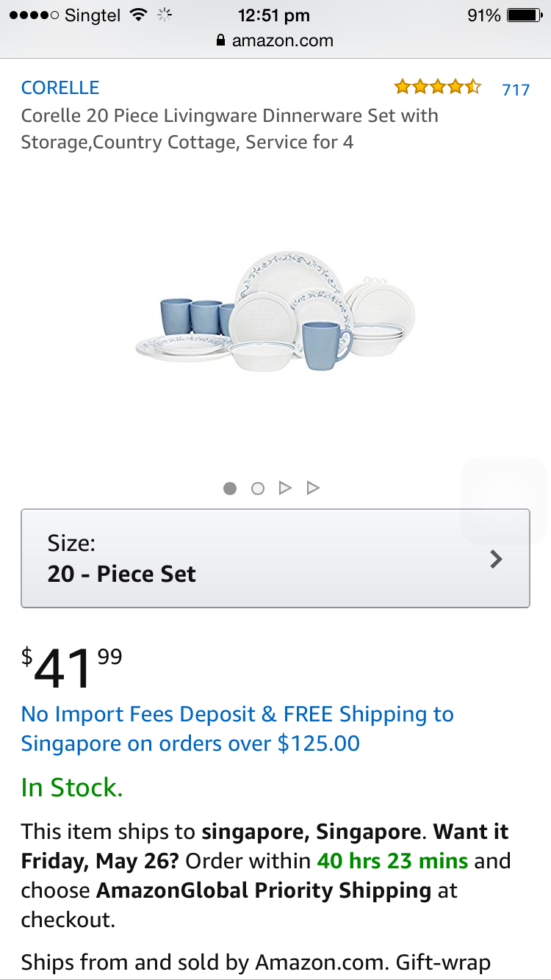Tap the 12:51 pm clock in status bar
Image resolution: width=551 pixels, height=980 pixels.
coord(274,15)
